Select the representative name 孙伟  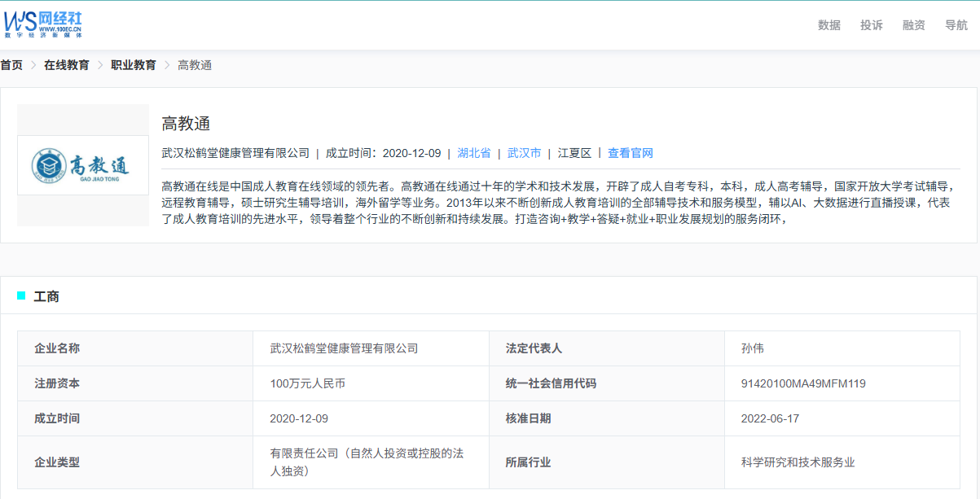(x=753, y=348)
